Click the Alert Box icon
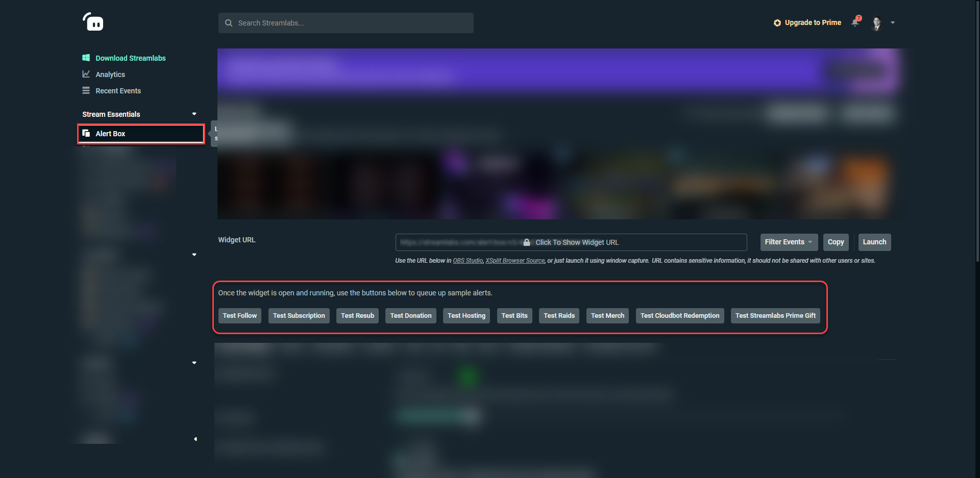 86,133
